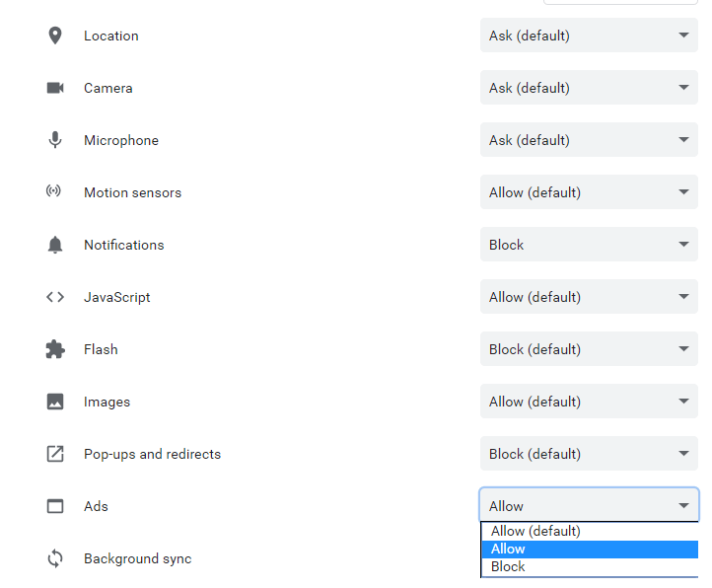Click the Notifications bell icon
The width and height of the screenshot is (712, 588).
tap(55, 245)
